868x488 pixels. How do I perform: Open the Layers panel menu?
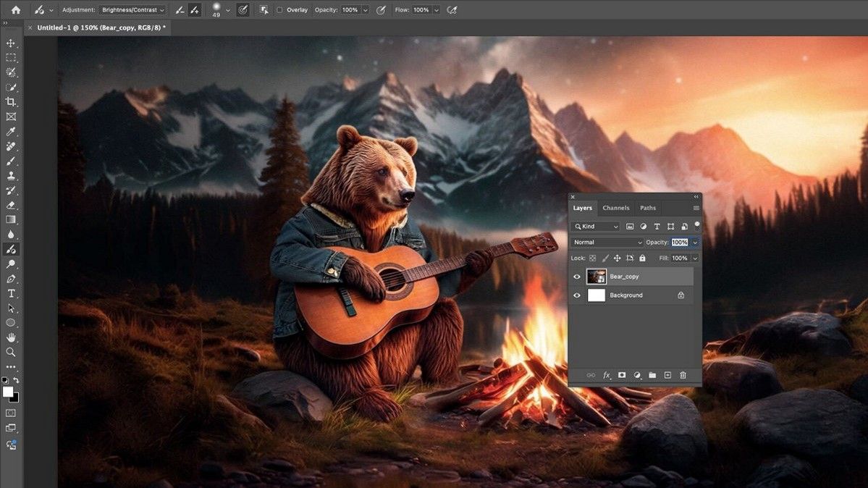(695, 208)
